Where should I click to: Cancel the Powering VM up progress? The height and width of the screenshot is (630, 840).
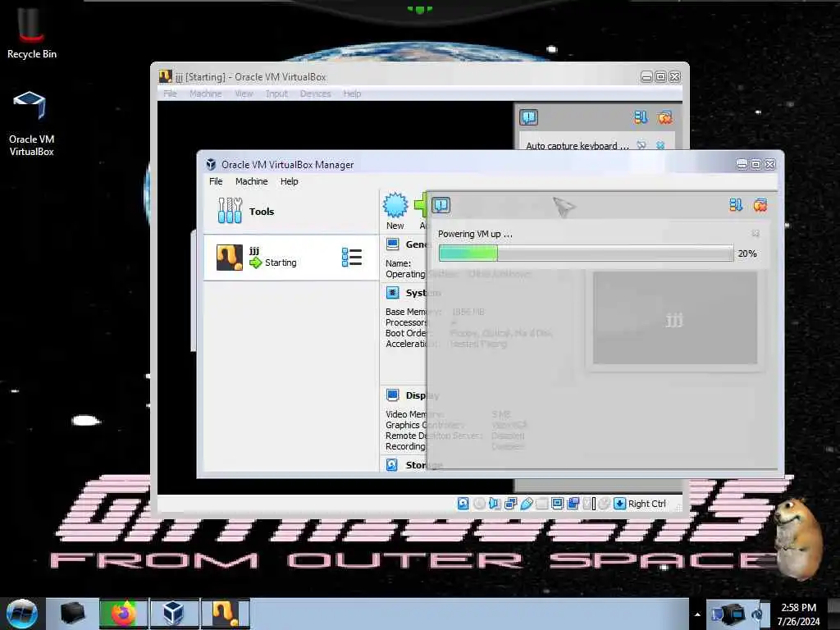point(756,233)
